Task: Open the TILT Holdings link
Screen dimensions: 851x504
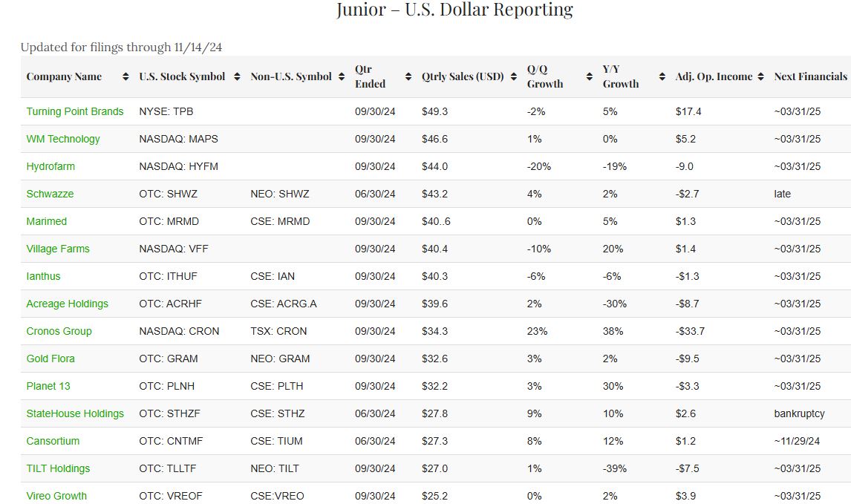Action: tap(58, 468)
